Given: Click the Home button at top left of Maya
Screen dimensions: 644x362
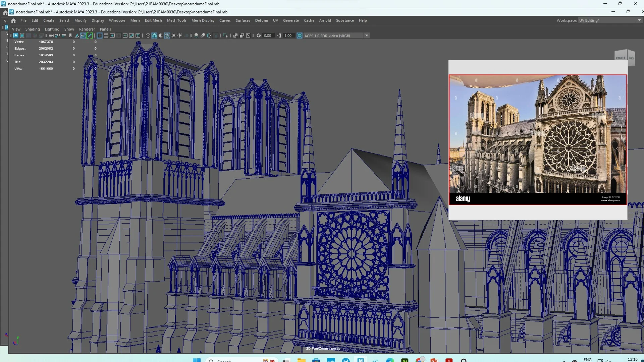Looking at the screenshot, I should tap(13, 20).
